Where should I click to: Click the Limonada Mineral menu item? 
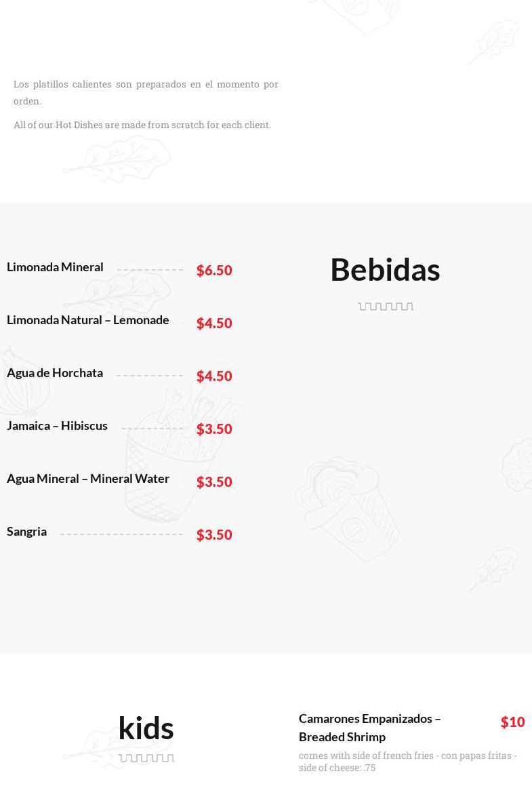pyautogui.click(x=55, y=267)
